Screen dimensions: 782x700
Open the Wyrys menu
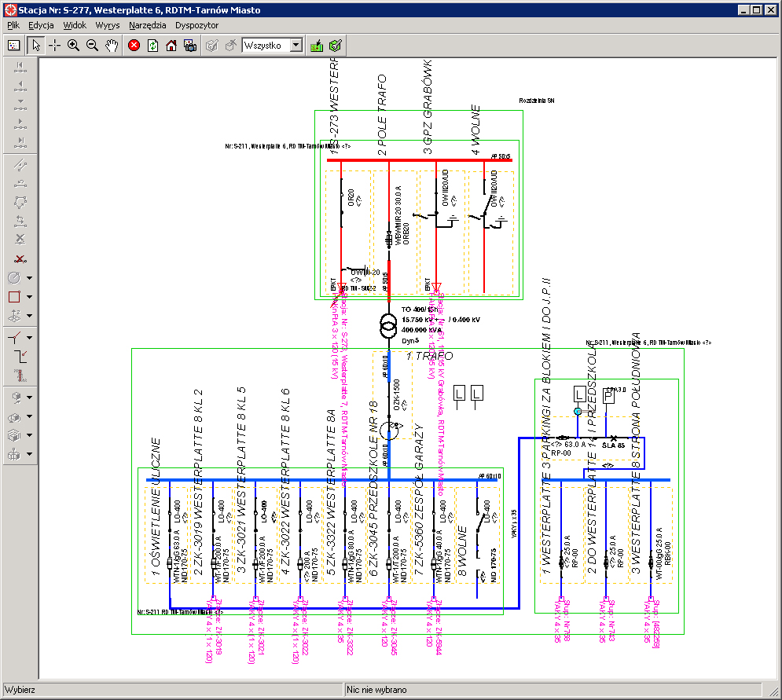click(108, 25)
